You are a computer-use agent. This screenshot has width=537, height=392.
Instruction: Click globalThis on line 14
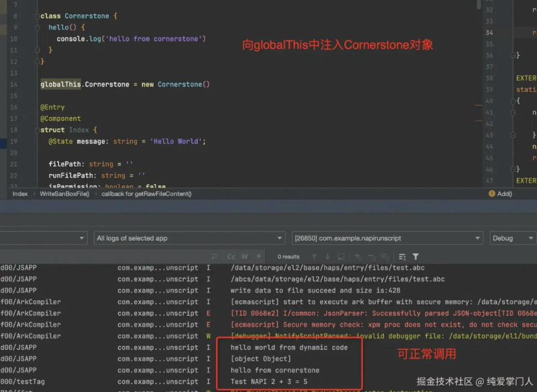point(61,84)
